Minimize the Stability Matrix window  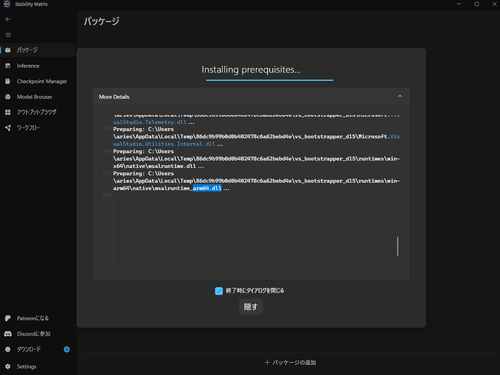click(x=459, y=4)
